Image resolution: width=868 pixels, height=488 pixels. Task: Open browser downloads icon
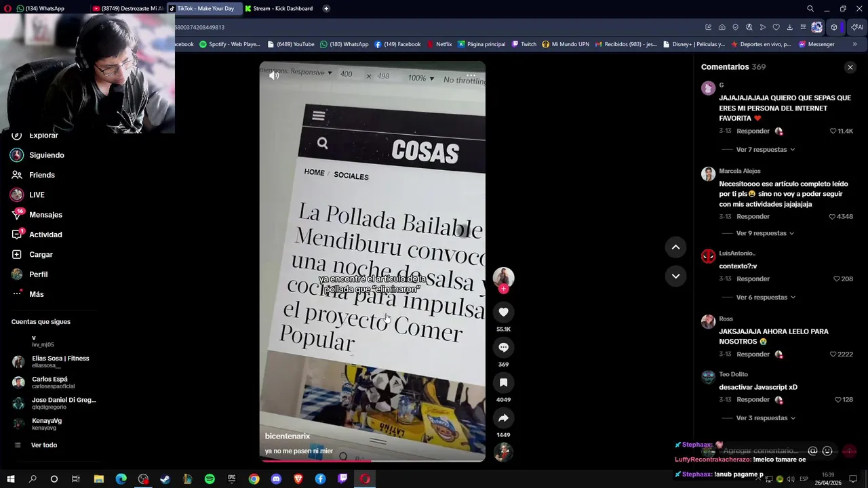789,27
